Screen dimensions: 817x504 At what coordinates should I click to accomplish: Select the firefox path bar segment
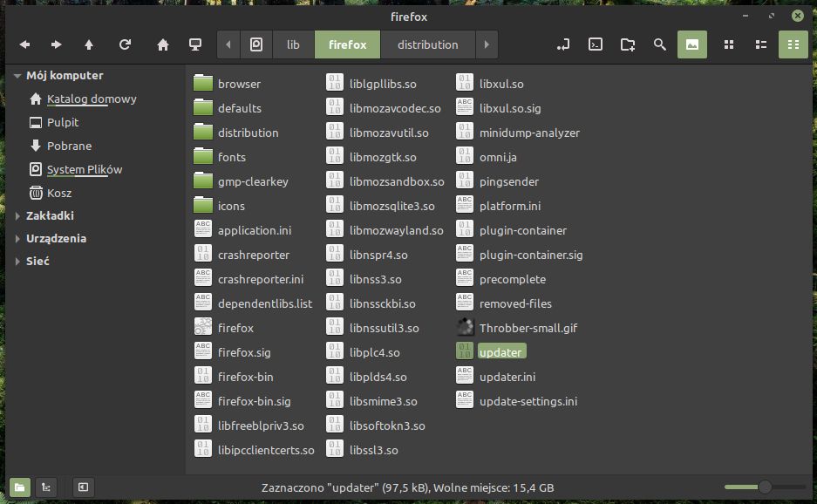(x=348, y=44)
